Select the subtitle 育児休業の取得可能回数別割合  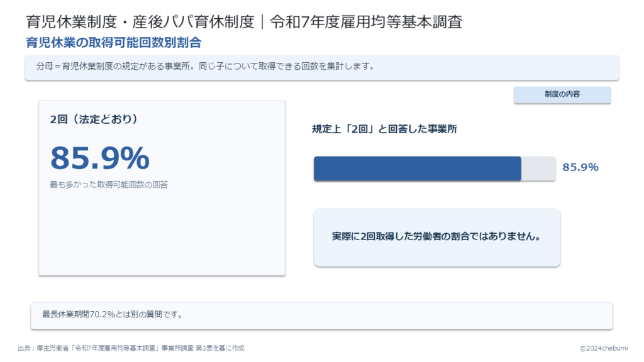pos(113,43)
